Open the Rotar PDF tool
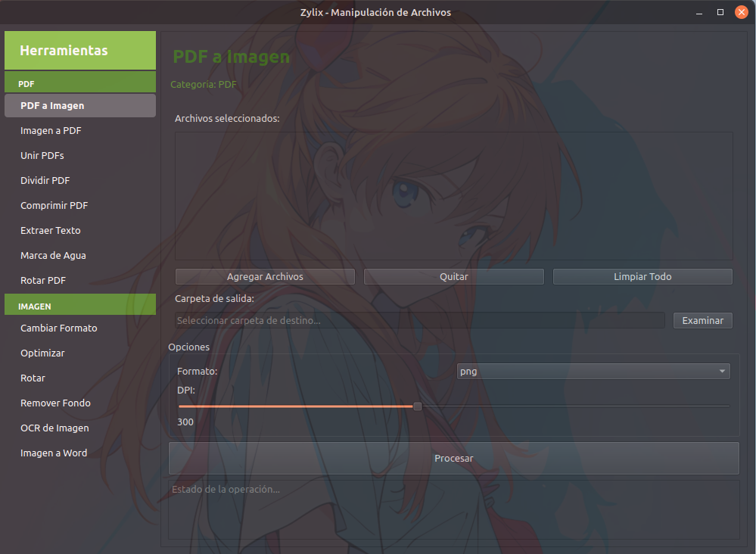This screenshot has height=554, width=756. (x=80, y=281)
